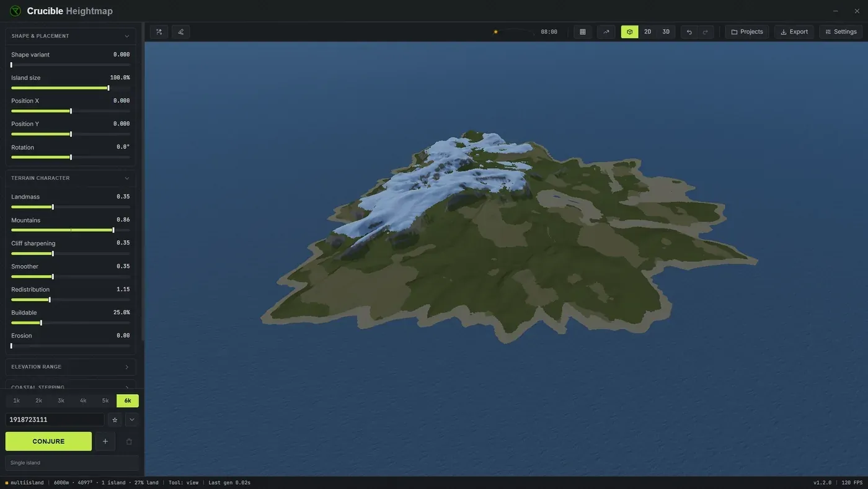Select the 5k map size

[105, 401]
